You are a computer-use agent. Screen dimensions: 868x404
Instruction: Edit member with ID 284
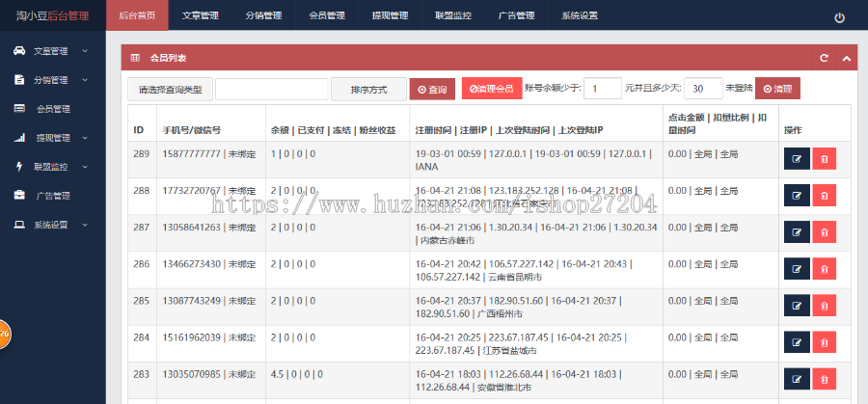tap(797, 342)
